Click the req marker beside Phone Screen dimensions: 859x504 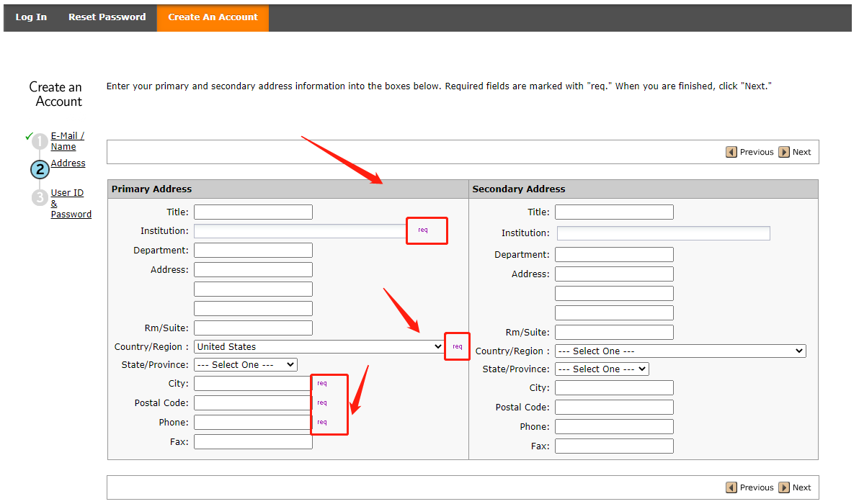point(322,423)
